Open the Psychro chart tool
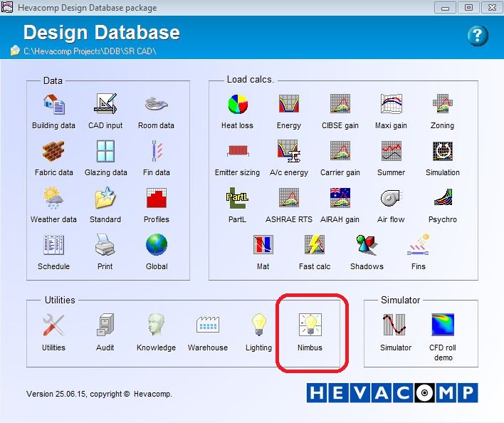The height and width of the screenshot is (423, 504). (443, 197)
